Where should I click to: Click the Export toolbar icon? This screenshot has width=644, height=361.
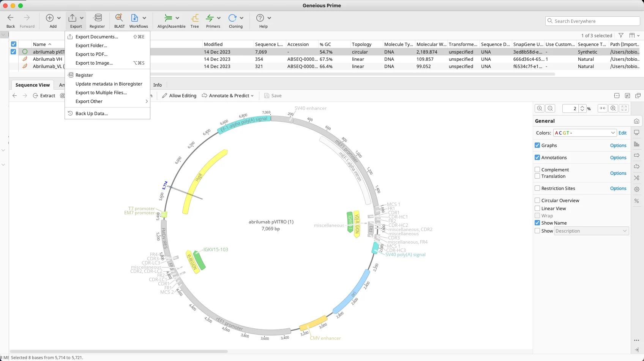72,18
